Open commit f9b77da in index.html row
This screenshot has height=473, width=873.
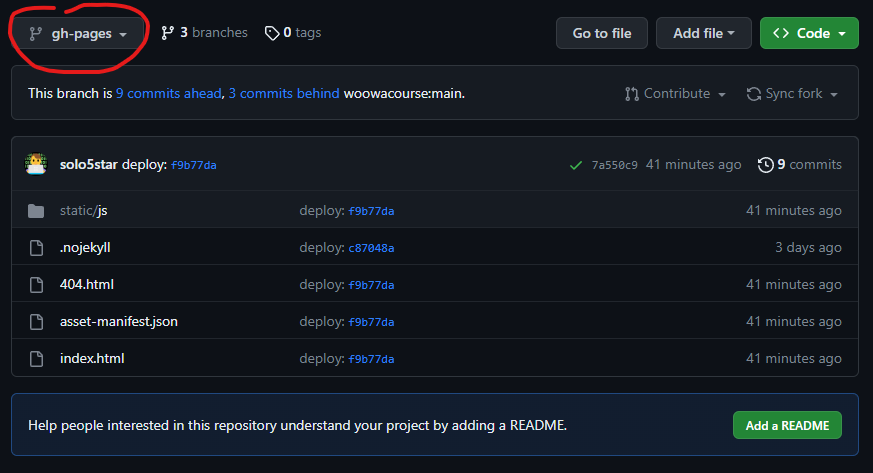pos(371,359)
